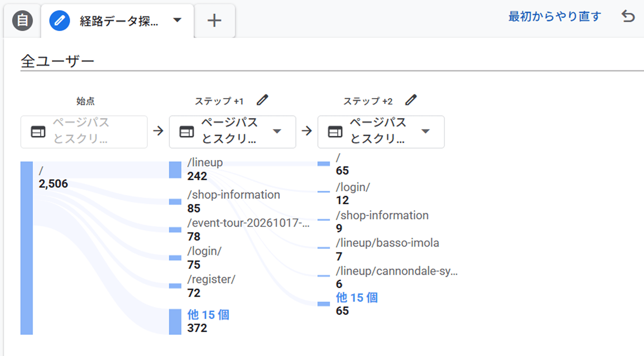644x356 pixels.
Task: Click the starting node bar for /
Action: [x=27, y=248]
